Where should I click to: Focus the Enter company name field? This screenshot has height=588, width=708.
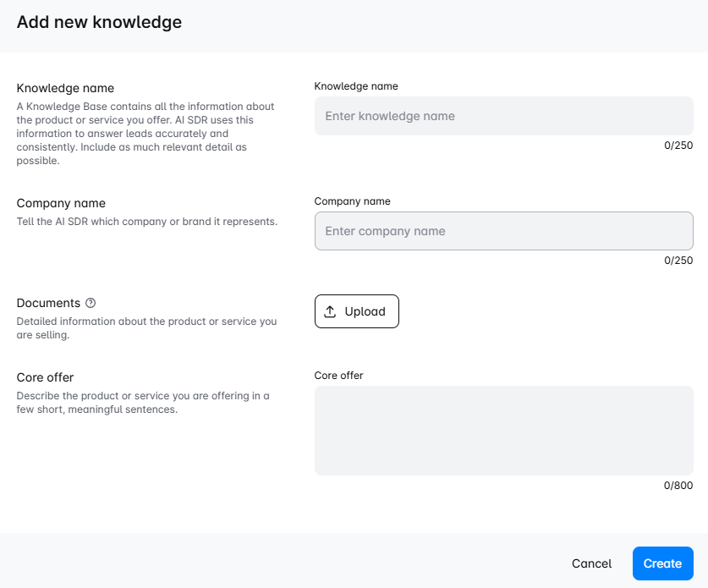504,231
